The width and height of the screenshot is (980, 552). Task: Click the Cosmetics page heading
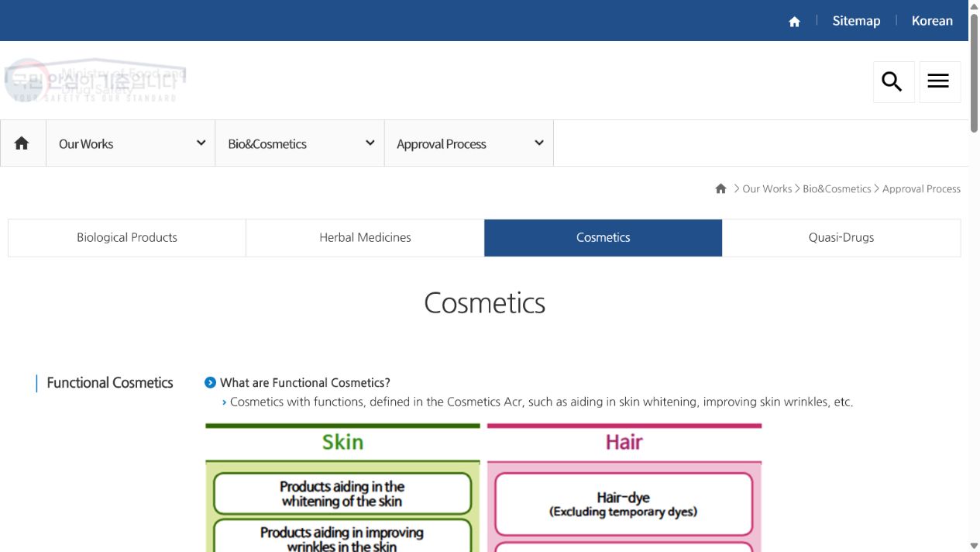[x=485, y=302]
